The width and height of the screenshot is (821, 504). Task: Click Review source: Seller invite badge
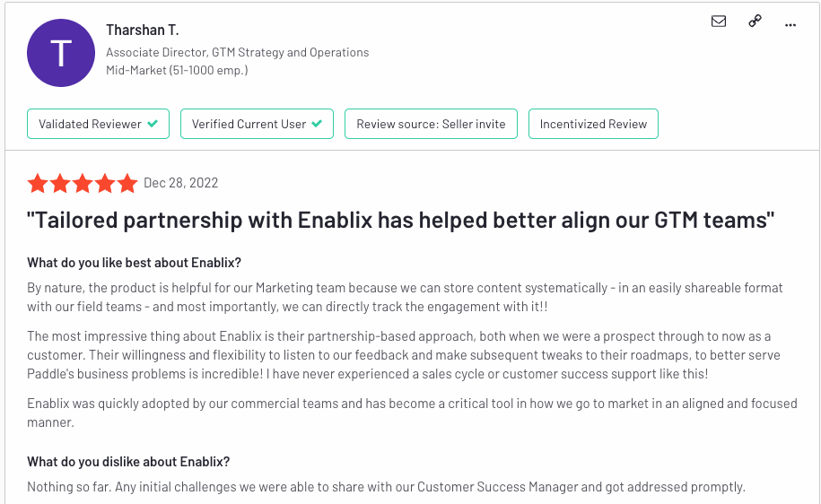[431, 124]
